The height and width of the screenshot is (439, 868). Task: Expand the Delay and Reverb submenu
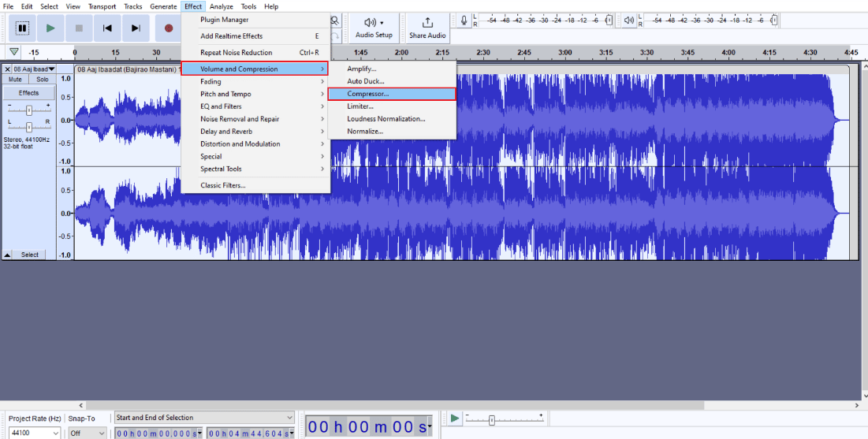click(x=255, y=131)
